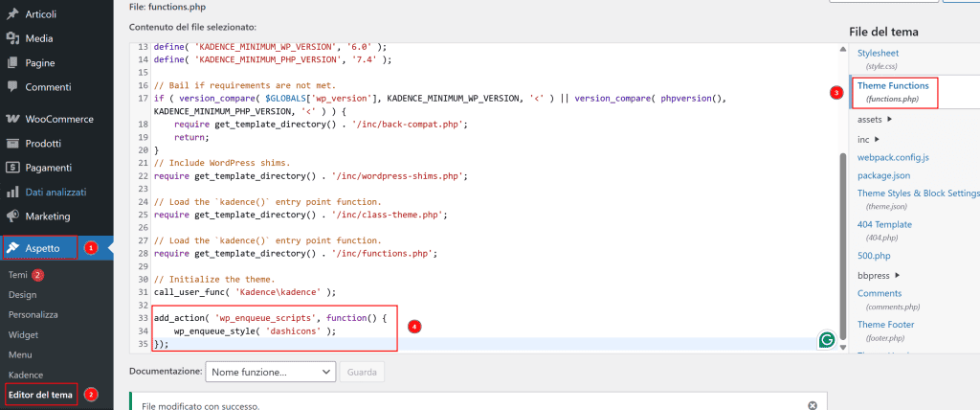Image resolution: width=980 pixels, height=410 pixels.
Task: Click the Dati analizzati chart icon
Action: (x=13, y=192)
